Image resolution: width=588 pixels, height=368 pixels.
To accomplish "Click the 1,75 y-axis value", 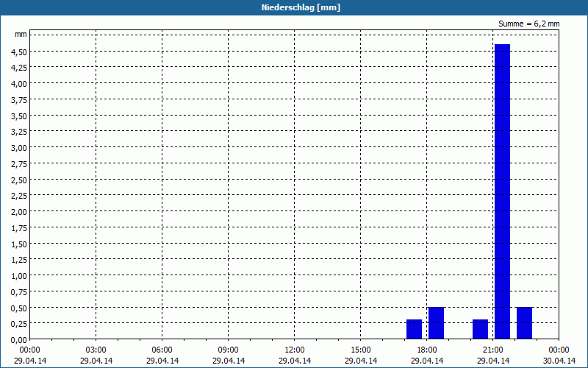I will tap(19, 228).
